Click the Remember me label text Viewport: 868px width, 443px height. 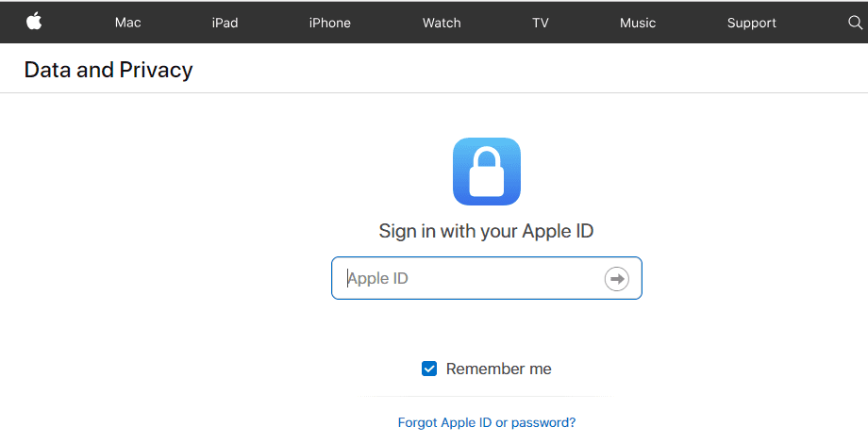499,369
